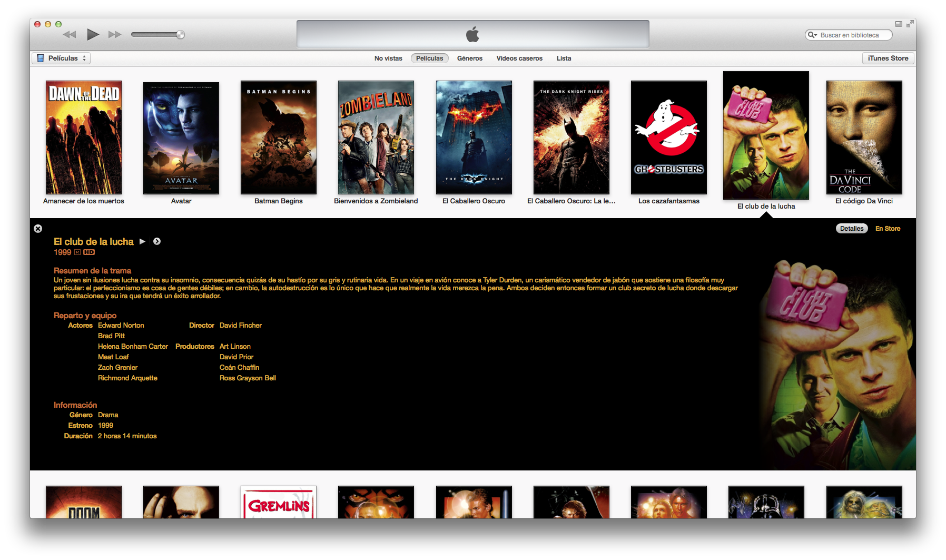Open the En Store link
The height and width of the screenshot is (560, 946).
point(888,229)
